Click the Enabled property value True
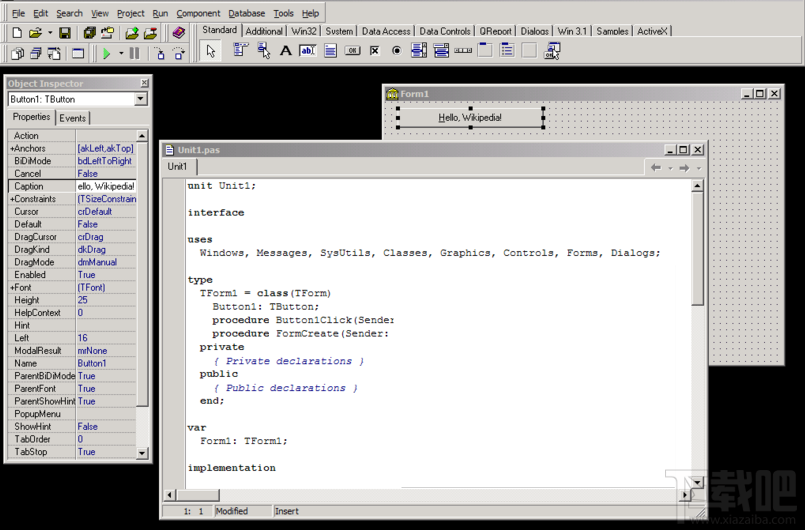805x530 pixels. [x=106, y=275]
